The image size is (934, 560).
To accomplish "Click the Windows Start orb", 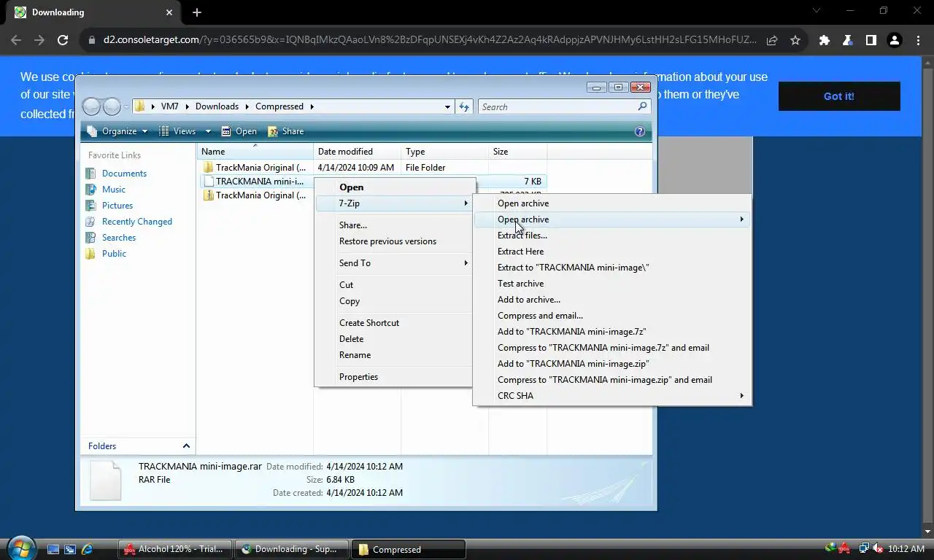I will click(20, 548).
